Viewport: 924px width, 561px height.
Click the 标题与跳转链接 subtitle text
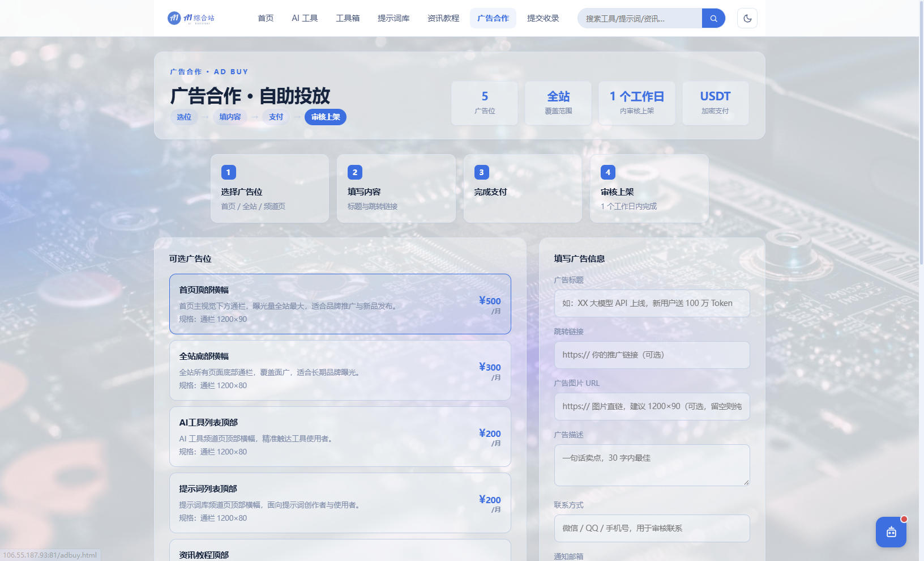tap(373, 206)
